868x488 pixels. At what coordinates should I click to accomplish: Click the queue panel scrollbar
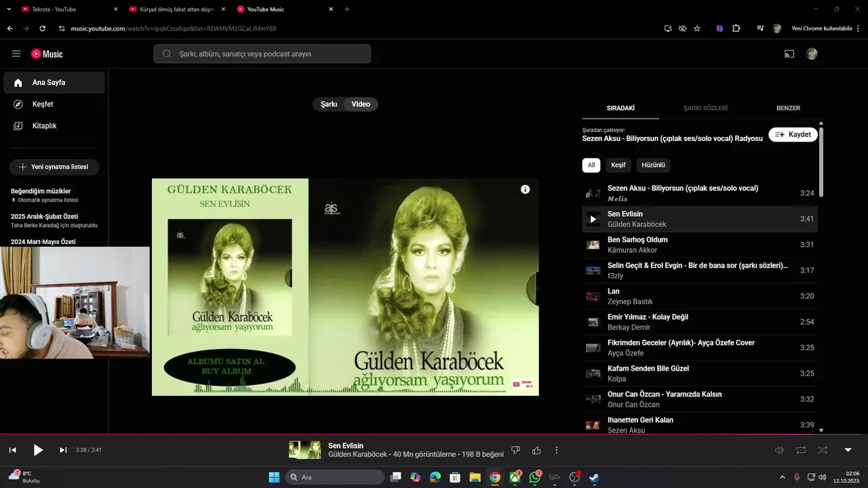[821, 163]
